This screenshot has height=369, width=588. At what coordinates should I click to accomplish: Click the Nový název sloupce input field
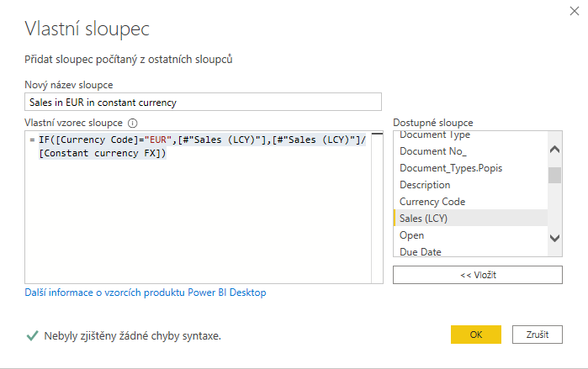pyautogui.click(x=203, y=102)
